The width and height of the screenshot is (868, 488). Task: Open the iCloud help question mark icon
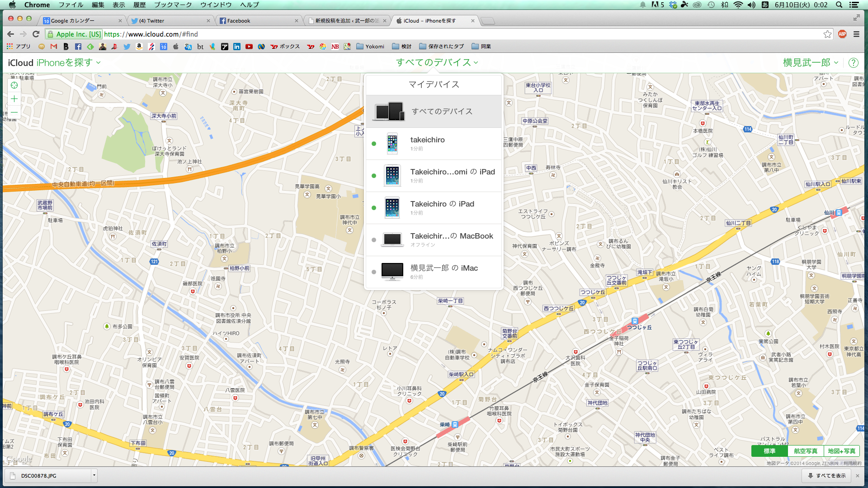coord(853,63)
